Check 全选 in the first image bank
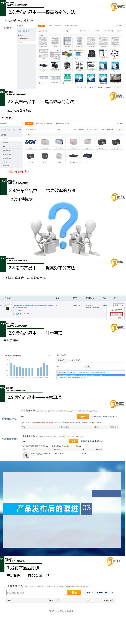This screenshot has width=126, height=644. [39, 35]
